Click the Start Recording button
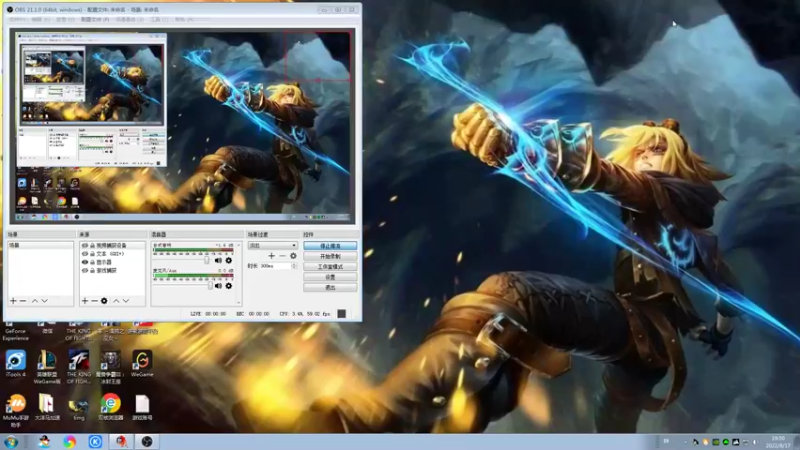This screenshot has width=800, height=450. coord(330,256)
